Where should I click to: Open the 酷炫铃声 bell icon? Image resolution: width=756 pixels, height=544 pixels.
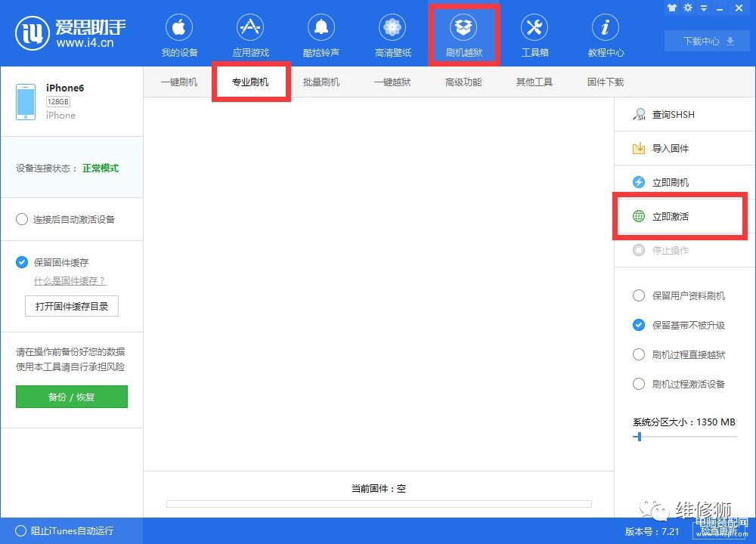pyautogui.click(x=321, y=27)
